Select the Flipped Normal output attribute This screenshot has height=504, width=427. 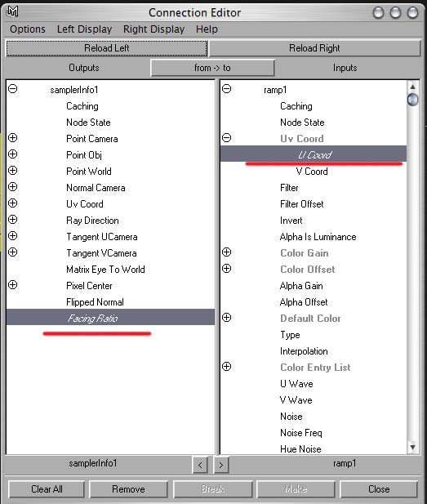click(95, 302)
